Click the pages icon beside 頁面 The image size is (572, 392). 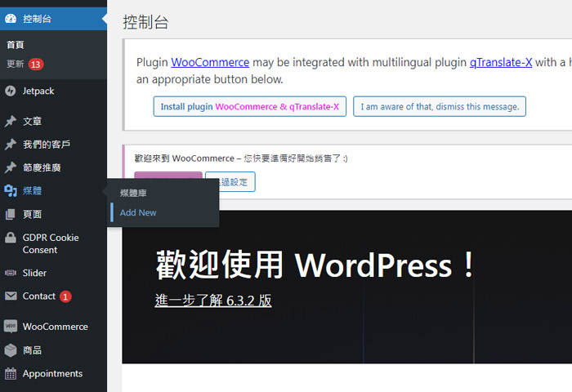11,214
